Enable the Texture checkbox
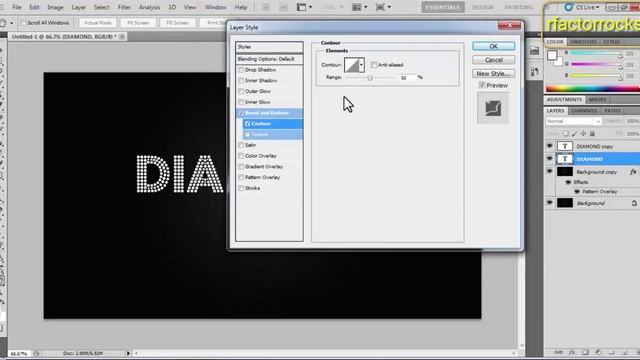 click(x=247, y=134)
